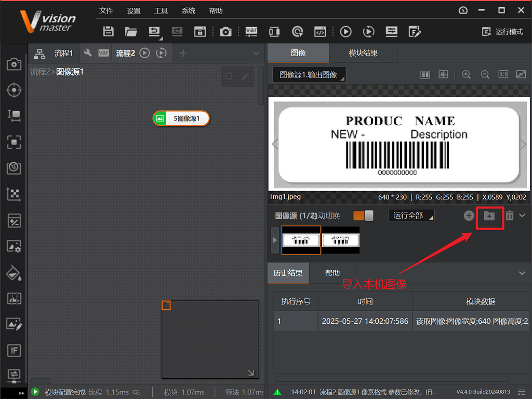Click the zoom-in magnifier above the image view
Image resolution: width=532 pixels, height=399 pixels.
[466, 74]
